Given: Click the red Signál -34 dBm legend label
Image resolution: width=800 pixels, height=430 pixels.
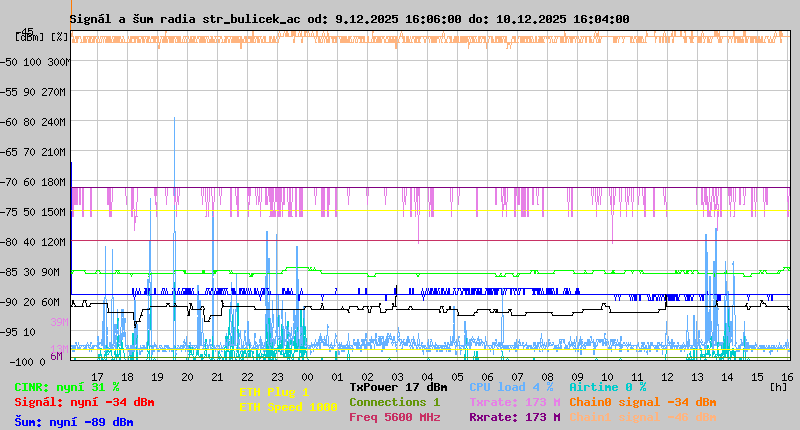Looking at the screenshot, I should tap(84, 403).
